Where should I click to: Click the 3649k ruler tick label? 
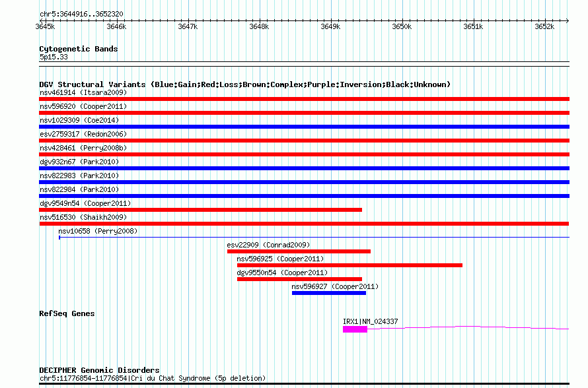click(x=330, y=26)
